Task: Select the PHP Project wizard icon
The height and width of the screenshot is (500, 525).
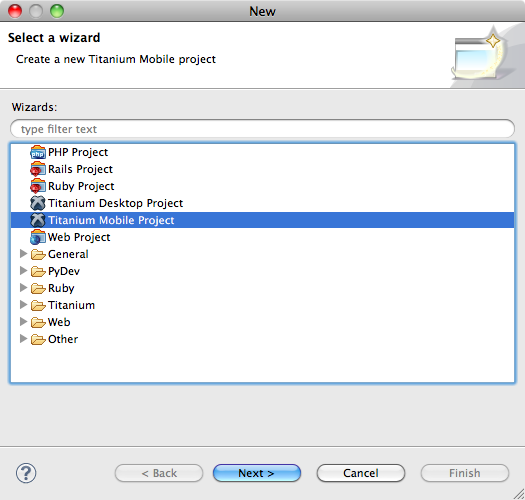Action: (x=38, y=152)
